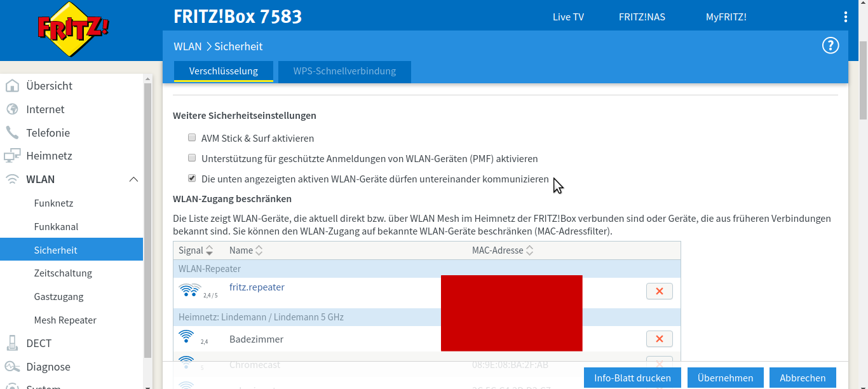The image size is (868, 389).
Task: Click the Abbrechen button
Action: pyautogui.click(x=803, y=378)
